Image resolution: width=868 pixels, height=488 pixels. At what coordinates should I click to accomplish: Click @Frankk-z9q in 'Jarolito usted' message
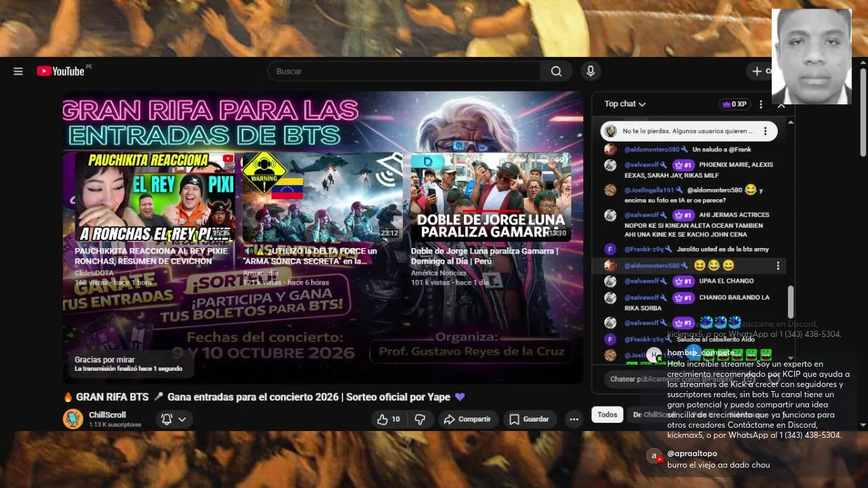(x=644, y=249)
